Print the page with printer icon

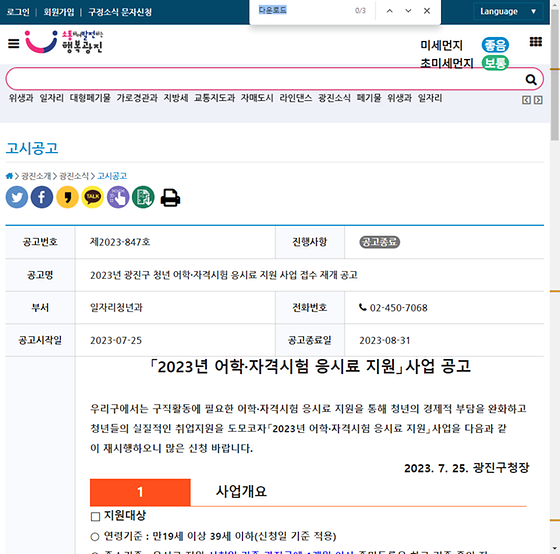tap(170, 198)
